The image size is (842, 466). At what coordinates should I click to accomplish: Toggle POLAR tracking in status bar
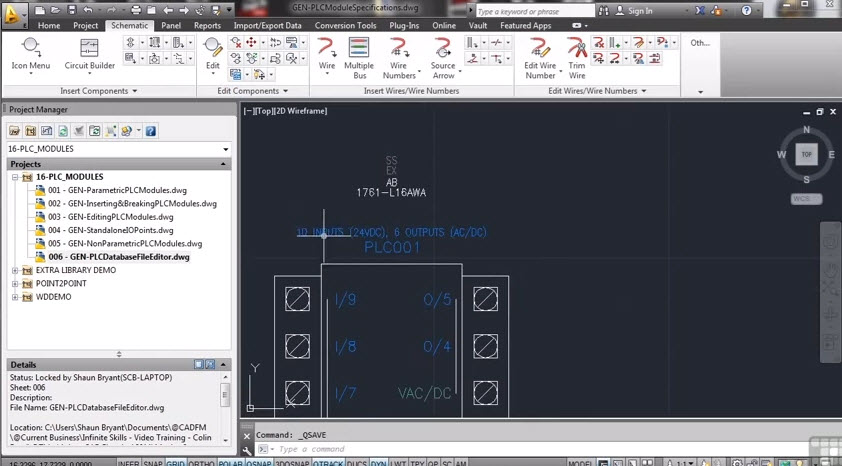(x=230, y=463)
